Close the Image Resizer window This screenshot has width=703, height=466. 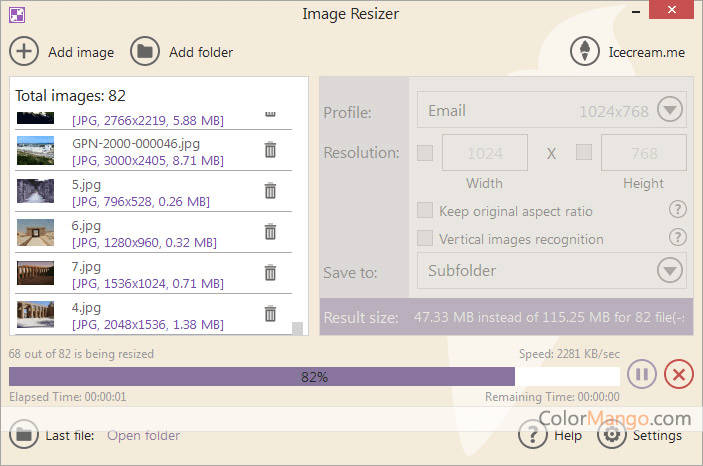click(672, 9)
